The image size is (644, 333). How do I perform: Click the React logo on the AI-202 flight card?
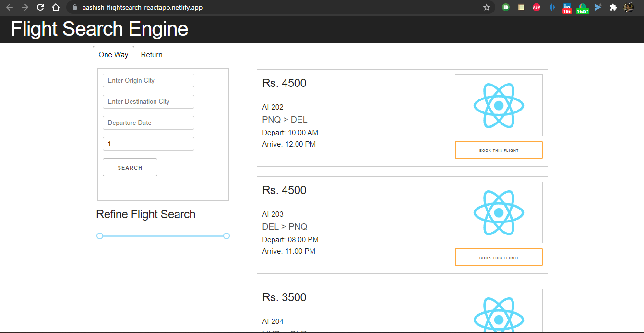coord(499,105)
